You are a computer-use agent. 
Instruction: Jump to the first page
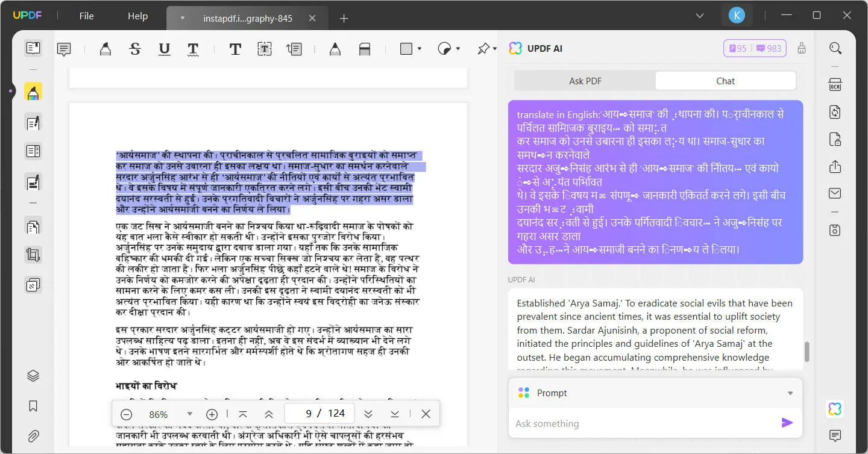click(243, 414)
